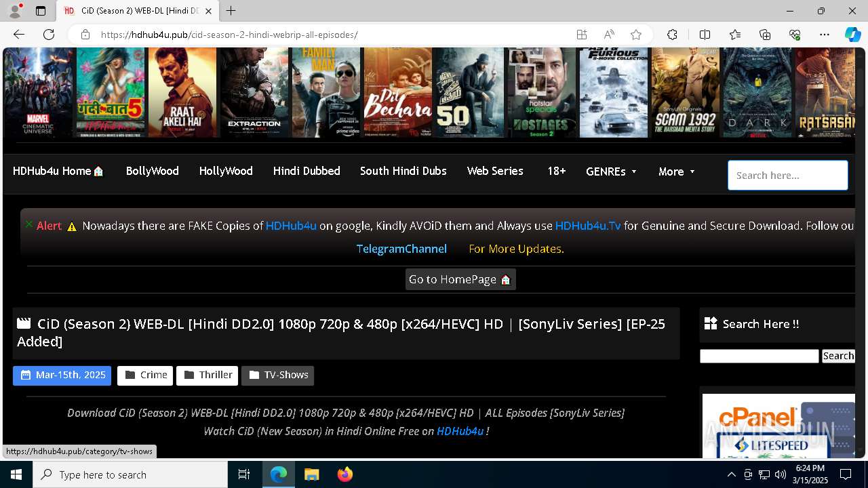Open the BollyWood category
This screenshot has height=488, width=868.
pos(152,171)
